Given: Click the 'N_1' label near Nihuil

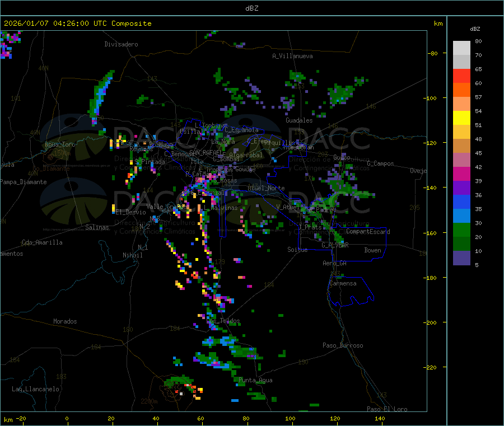Looking at the screenshot, I should pyautogui.click(x=143, y=247).
